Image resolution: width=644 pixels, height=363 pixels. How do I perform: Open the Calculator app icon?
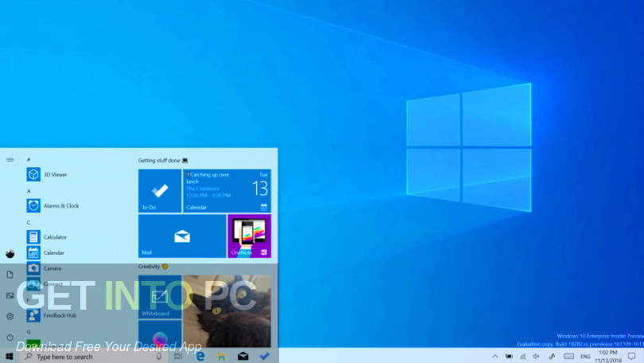pyautogui.click(x=33, y=236)
